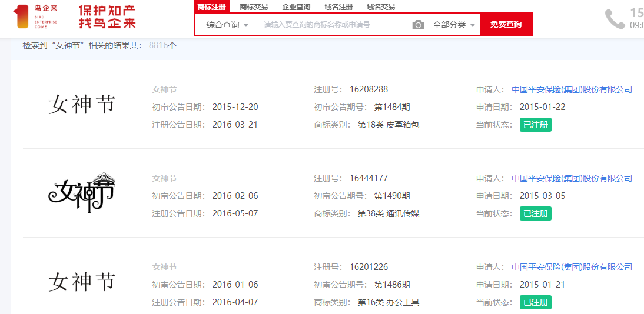
Task: Click the 第1484期 announcement issue
Action: 392,107
